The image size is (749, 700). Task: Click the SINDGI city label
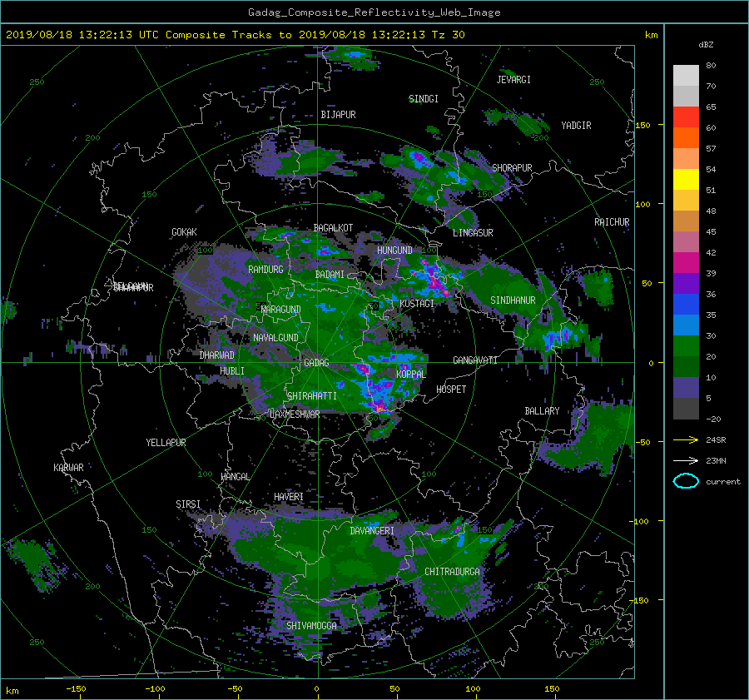(x=424, y=99)
